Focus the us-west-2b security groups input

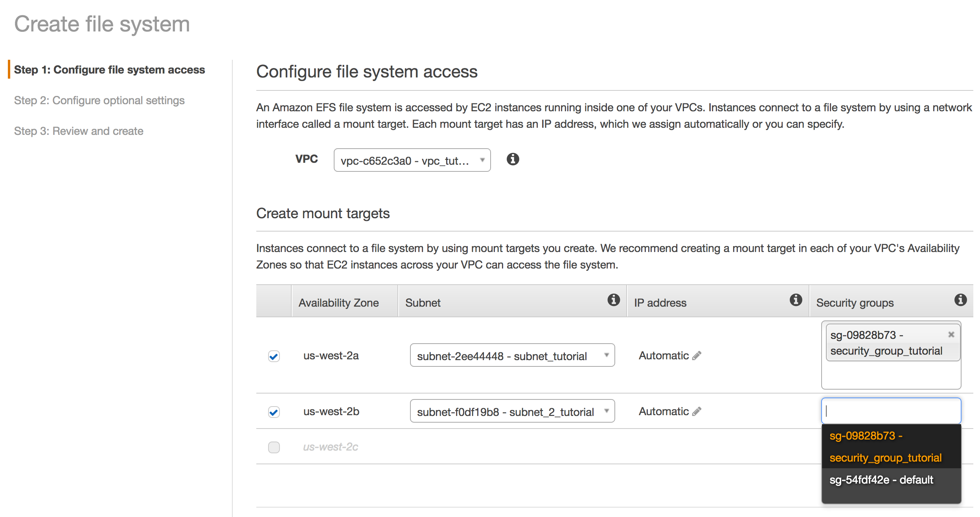(891, 411)
